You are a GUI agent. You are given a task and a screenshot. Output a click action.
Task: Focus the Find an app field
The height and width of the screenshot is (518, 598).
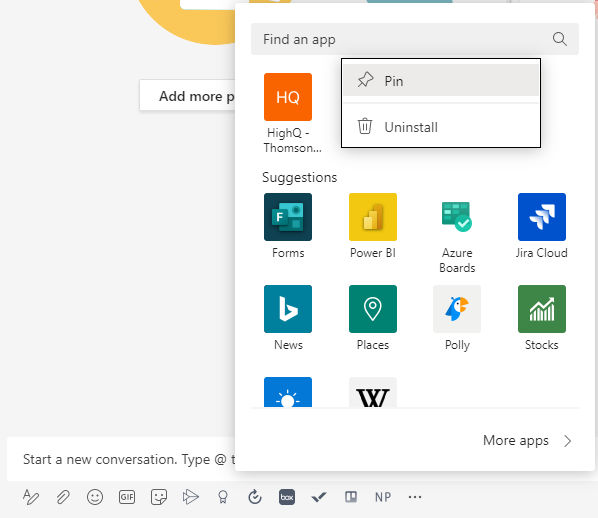[415, 39]
